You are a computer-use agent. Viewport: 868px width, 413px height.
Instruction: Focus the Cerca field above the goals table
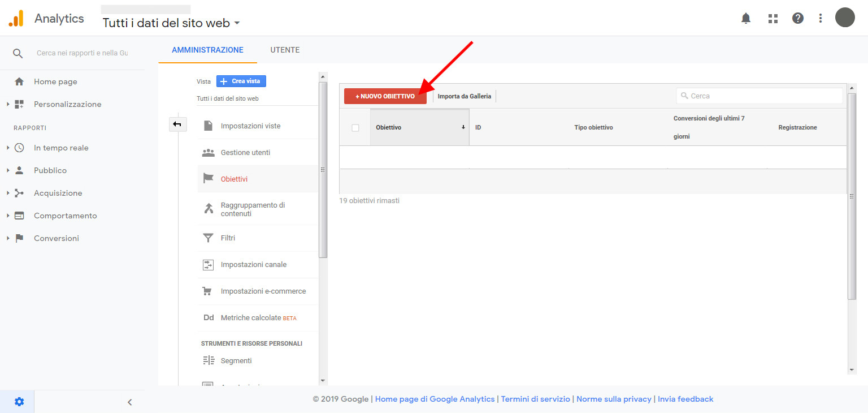[x=759, y=96]
